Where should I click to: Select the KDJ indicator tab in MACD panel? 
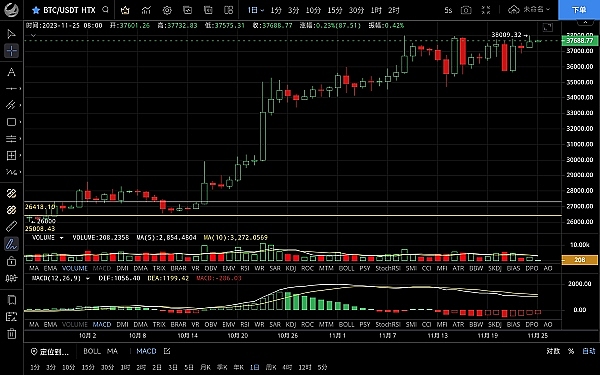click(x=291, y=324)
